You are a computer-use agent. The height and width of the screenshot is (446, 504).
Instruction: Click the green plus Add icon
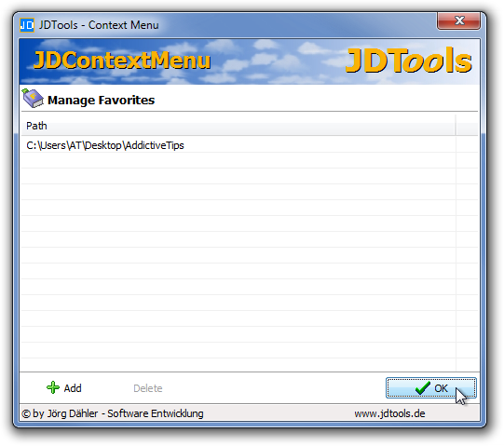point(53,388)
